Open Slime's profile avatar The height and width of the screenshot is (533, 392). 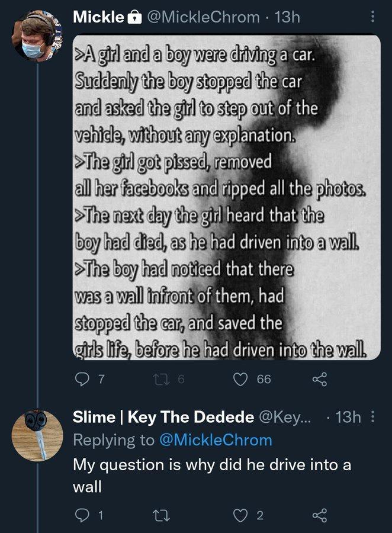37,435
